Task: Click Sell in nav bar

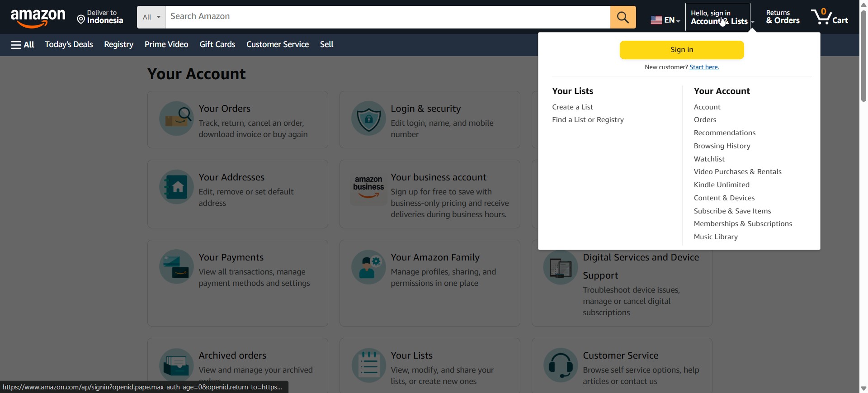Action: tap(326, 44)
